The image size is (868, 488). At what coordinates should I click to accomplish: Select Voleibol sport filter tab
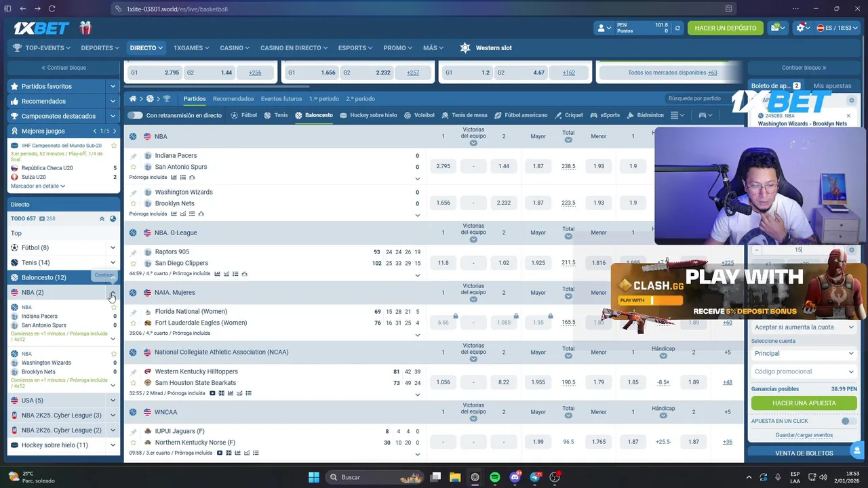pyautogui.click(x=419, y=115)
